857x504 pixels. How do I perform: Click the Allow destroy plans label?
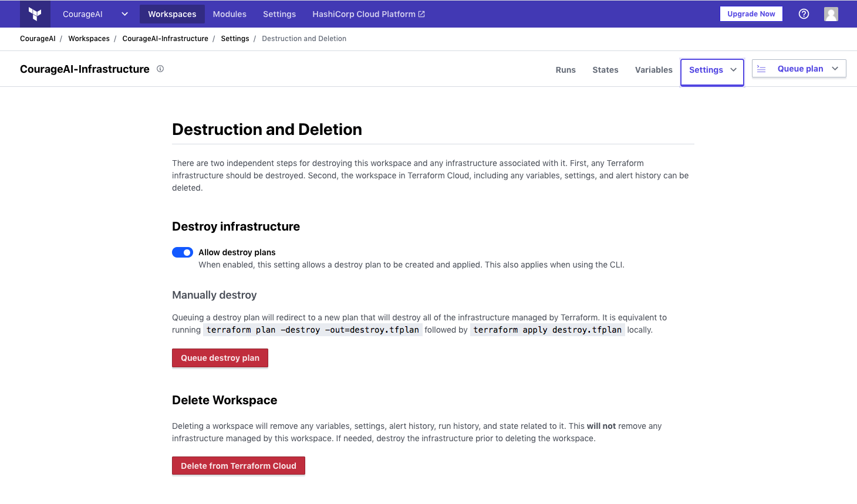click(x=237, y=252)
